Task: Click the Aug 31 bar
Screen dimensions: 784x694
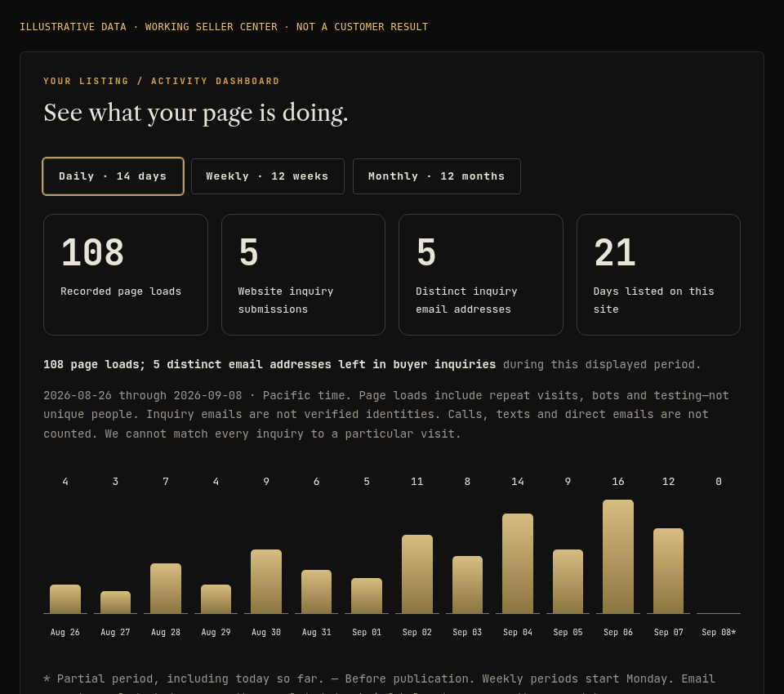Action: 317,591
